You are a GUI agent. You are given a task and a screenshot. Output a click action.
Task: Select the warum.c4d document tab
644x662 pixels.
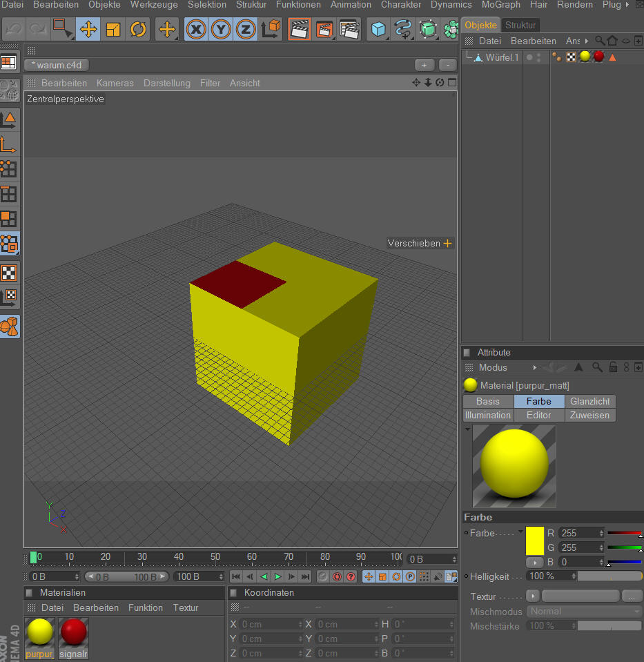pyautogui.click(x=57, y=65)
